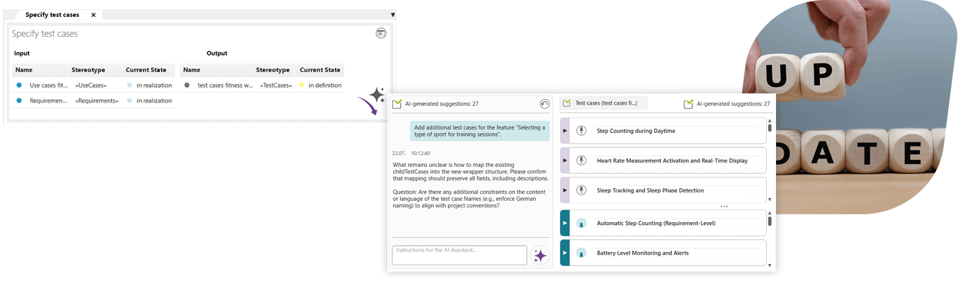
Task: Click the Input table 'Name' column header
Action: tap(40, 70)
